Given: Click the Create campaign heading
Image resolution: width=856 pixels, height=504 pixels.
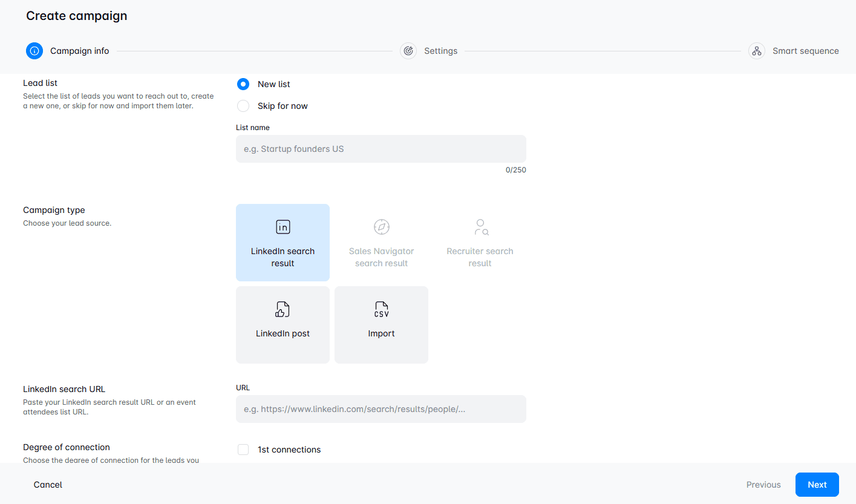Looking at the screenshot, I should tap(77, 16).
